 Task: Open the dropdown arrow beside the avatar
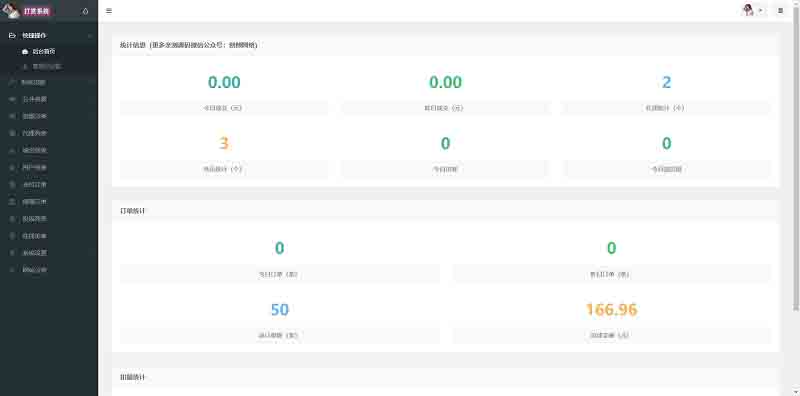761,11
